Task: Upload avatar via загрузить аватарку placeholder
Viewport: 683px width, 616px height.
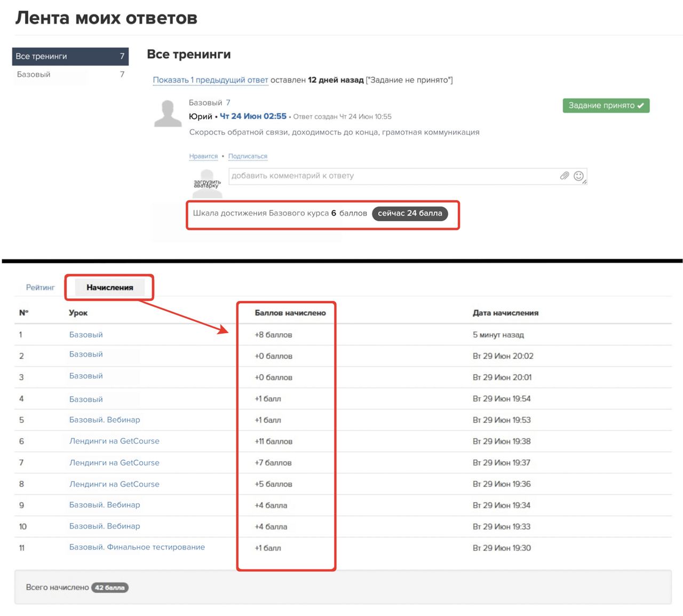Action: click(207, 184)
